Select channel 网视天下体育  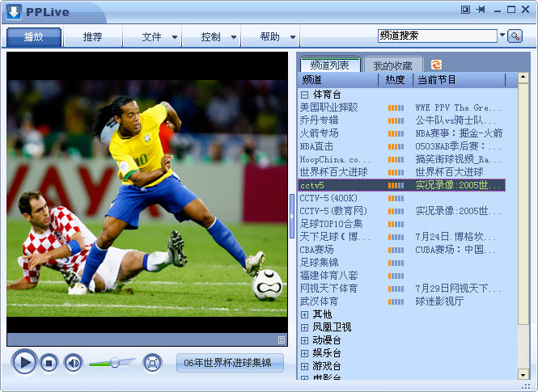[328, 289]
